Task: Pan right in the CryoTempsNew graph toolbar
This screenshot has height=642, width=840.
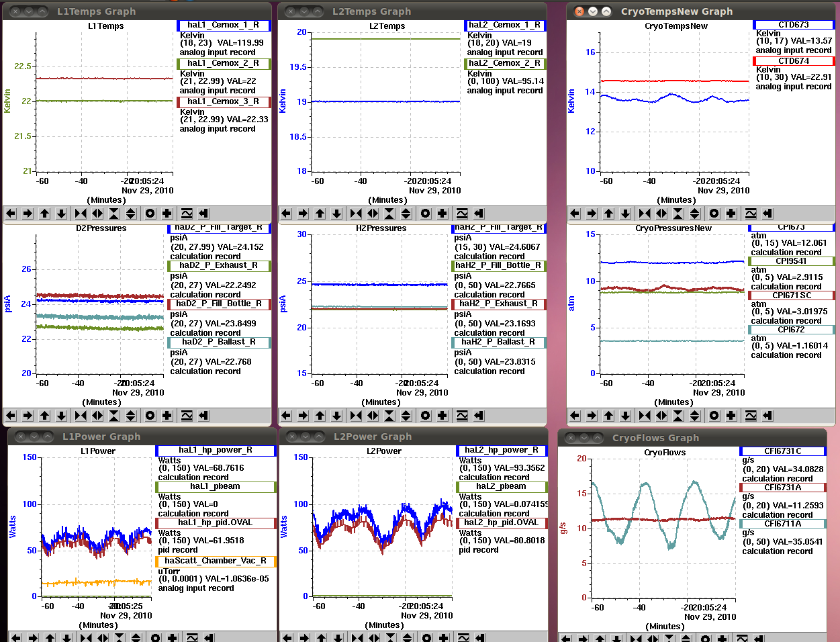Action: 592,214
